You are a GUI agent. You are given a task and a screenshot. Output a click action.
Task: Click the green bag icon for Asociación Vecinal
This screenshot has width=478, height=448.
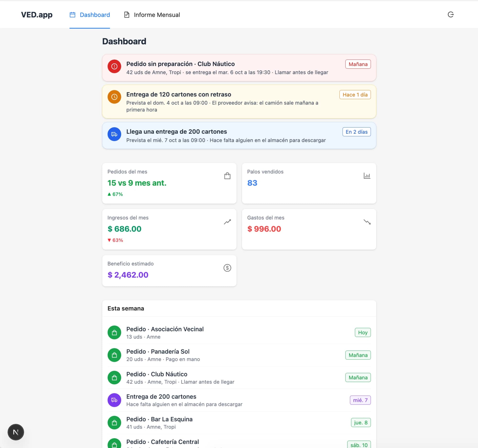pyautogui.click(x=114, y=332)
